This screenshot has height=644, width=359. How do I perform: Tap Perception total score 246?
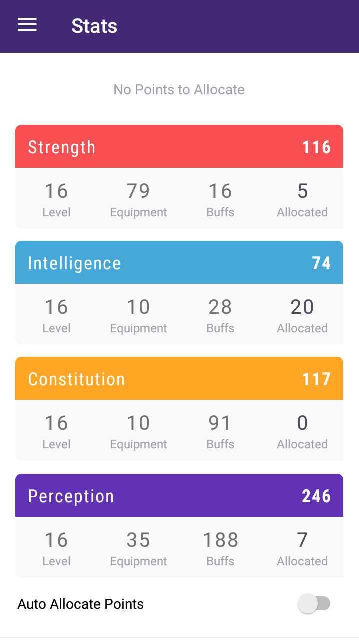point(316,496)
